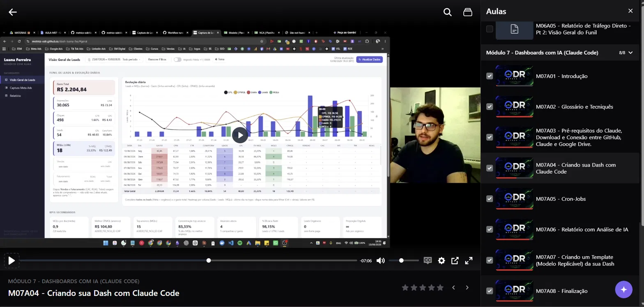Click the video progress bar handle
644x307 pixels.
pos(209,261)
